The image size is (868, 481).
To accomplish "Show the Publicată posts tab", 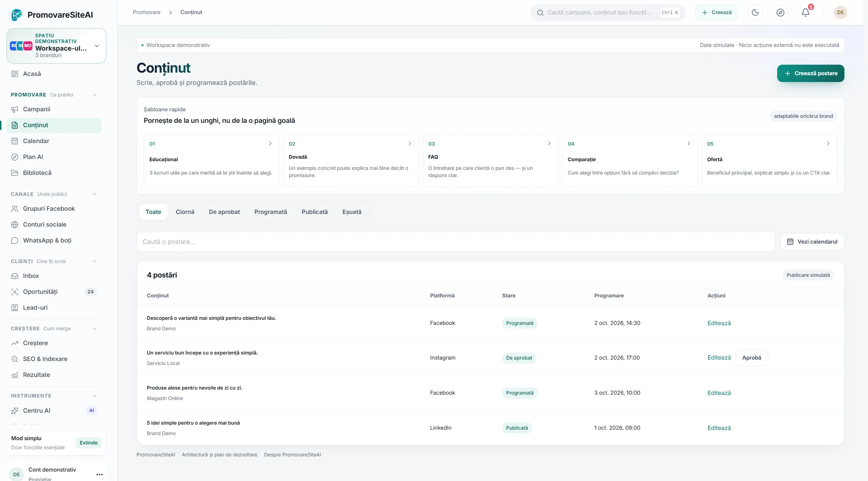I will tap(315, 212).
